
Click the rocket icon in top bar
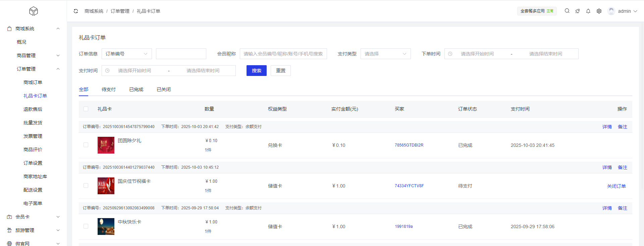tap(578, 11)
